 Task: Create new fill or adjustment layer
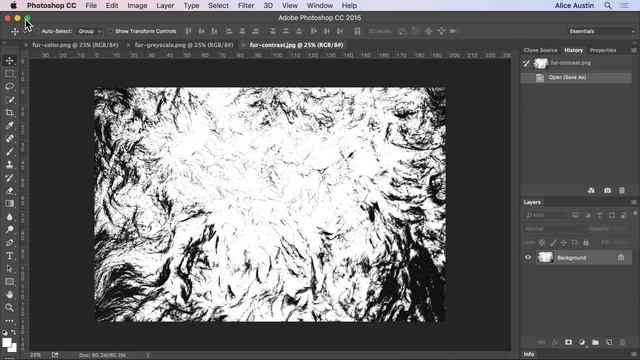pos(582,342)
